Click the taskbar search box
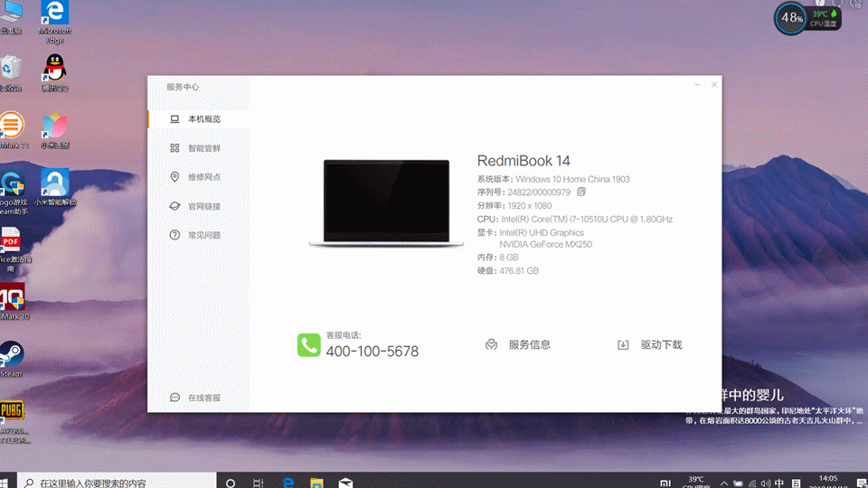The width and height of the screenshot is (868, 488). pos(117,482)
